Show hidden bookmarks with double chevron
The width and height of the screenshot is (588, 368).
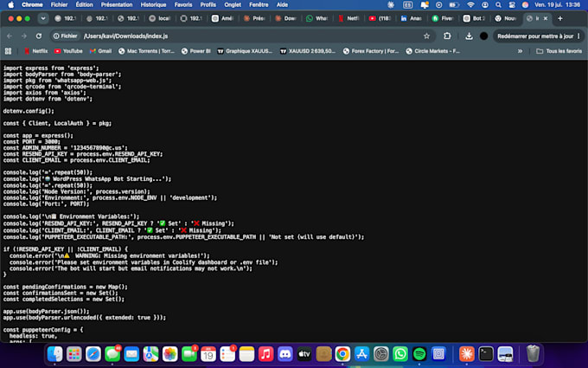coord(521,51)
